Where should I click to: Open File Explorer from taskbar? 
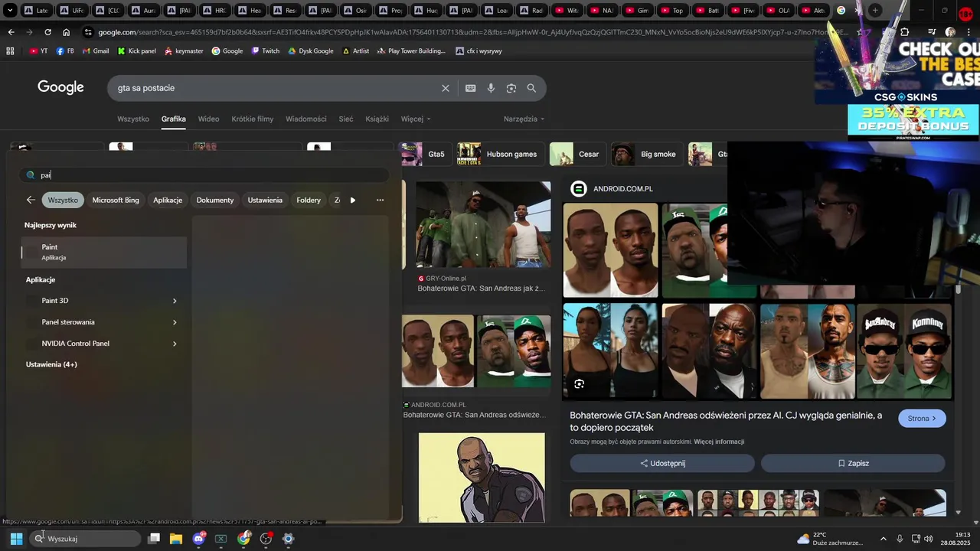click(176, 539)
